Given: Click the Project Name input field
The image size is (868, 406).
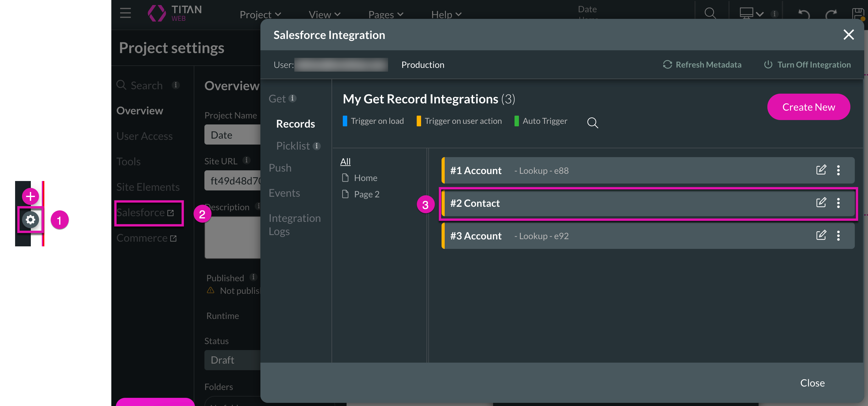Looking at the screenshot, I should click(x=232, y=135).
